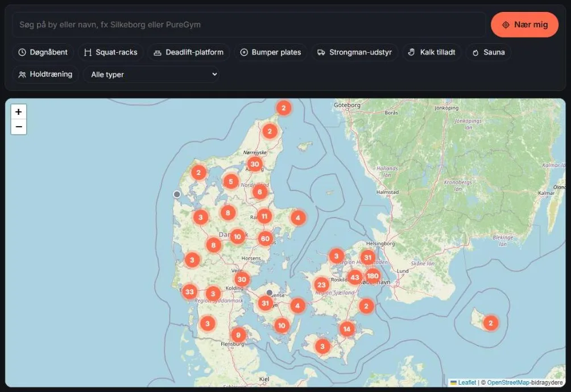The height and width of the screenshot is (392, 571).
Task: Click the 30 cluster near Kolding
Action: point(242,280)
